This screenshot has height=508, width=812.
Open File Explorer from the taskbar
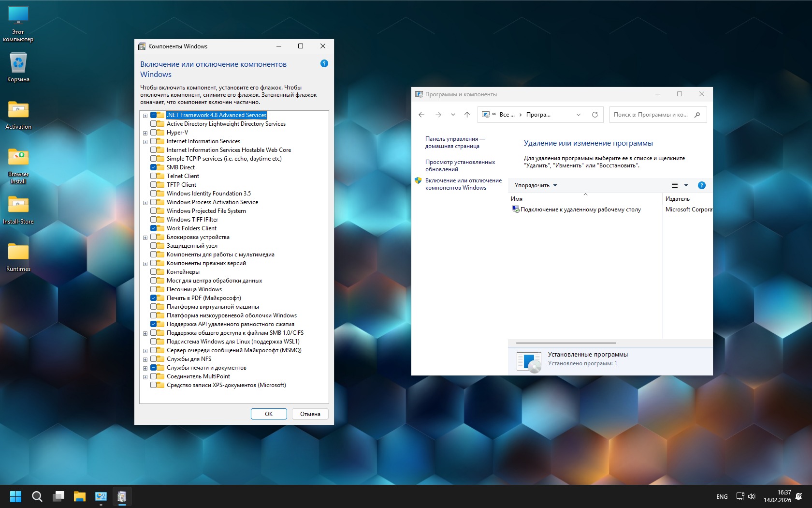79,496
